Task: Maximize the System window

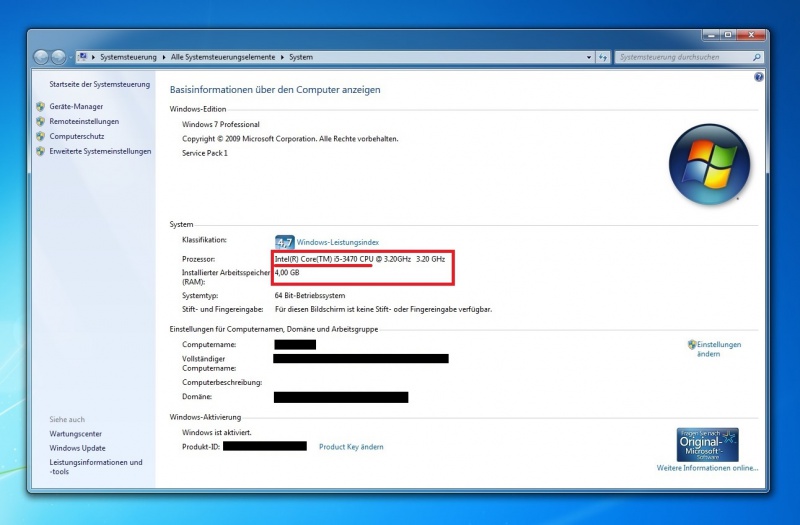Action: [x=728, y=35]
